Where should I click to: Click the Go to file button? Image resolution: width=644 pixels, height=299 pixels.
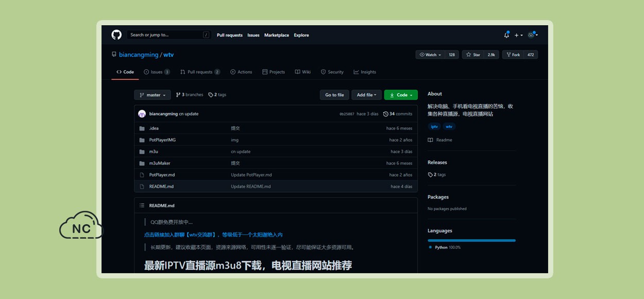334,95
